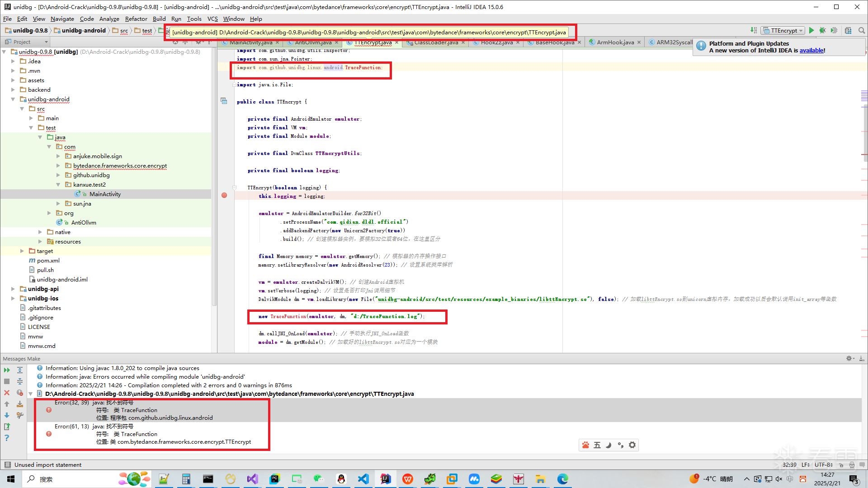Click the update 'available' link

coord(811,50)
